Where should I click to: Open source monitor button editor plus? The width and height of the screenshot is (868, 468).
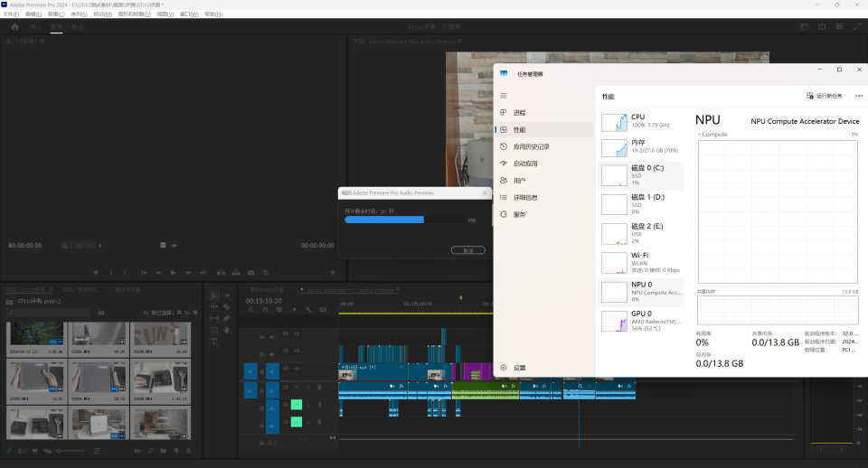click(333, 273)
